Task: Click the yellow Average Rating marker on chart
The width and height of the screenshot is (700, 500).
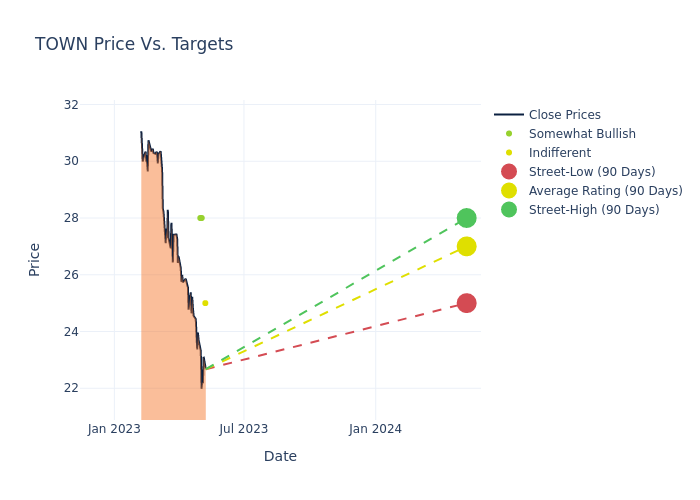Action: pyautogui.click(x=466, y=246)
